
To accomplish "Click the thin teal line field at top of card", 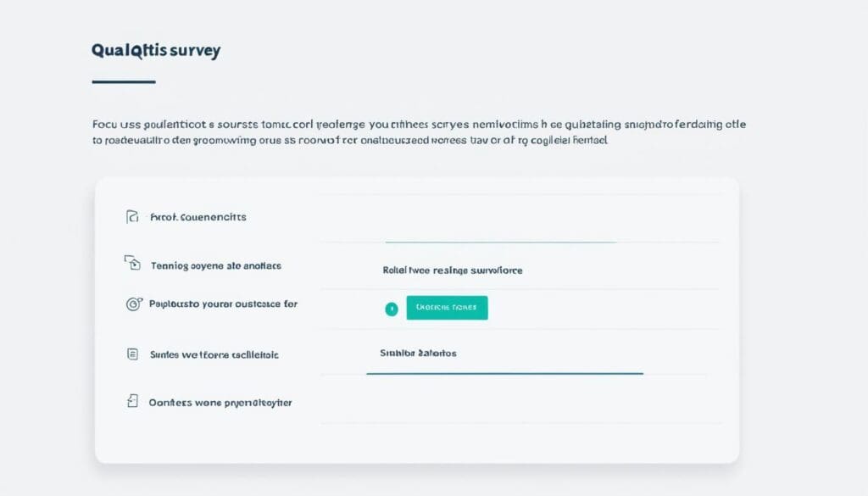I will click(500, 242).
